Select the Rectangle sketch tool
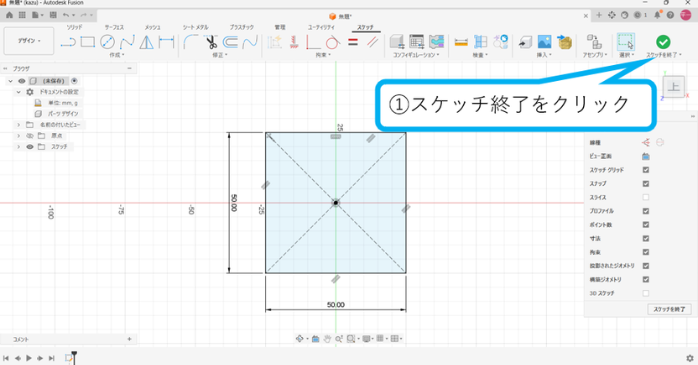Image resolution: width=698 pixels, height=365 pixels. click(x=88, y=42)
